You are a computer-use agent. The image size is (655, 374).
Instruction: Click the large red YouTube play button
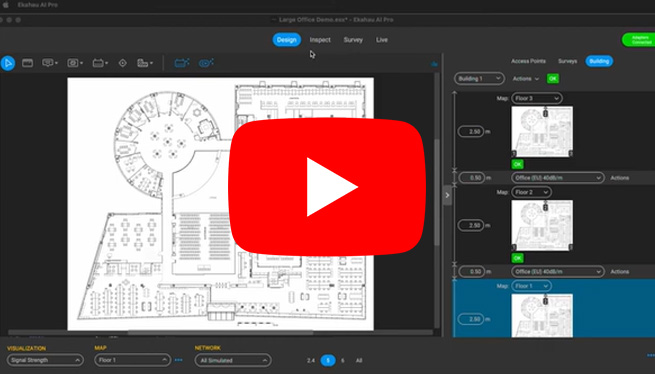point(327,187)
